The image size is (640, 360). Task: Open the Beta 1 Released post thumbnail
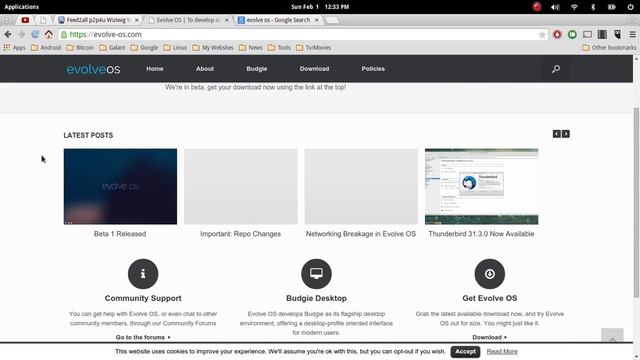tap(120, 187)
